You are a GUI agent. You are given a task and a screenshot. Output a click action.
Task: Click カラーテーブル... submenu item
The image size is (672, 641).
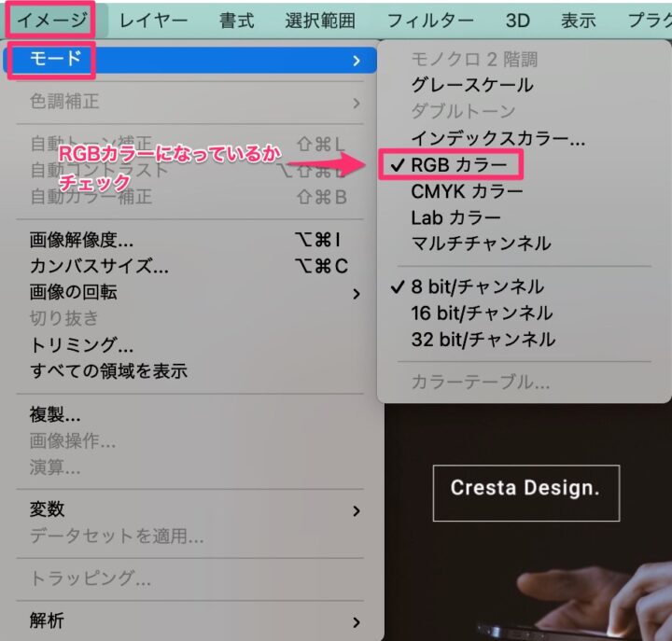(x=524, y=382)
